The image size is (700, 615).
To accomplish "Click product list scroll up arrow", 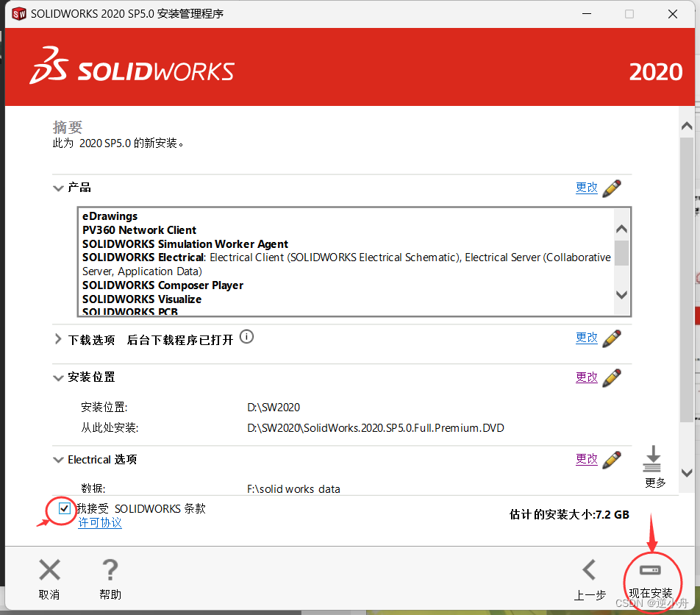I will pos(621,230).
